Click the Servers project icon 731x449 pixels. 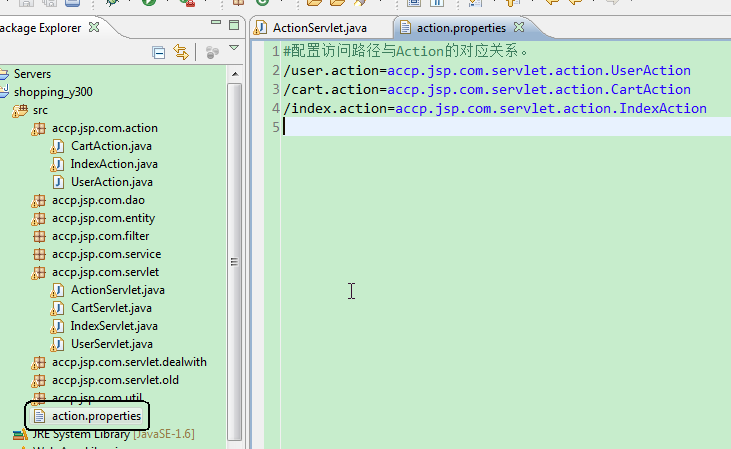4,74
